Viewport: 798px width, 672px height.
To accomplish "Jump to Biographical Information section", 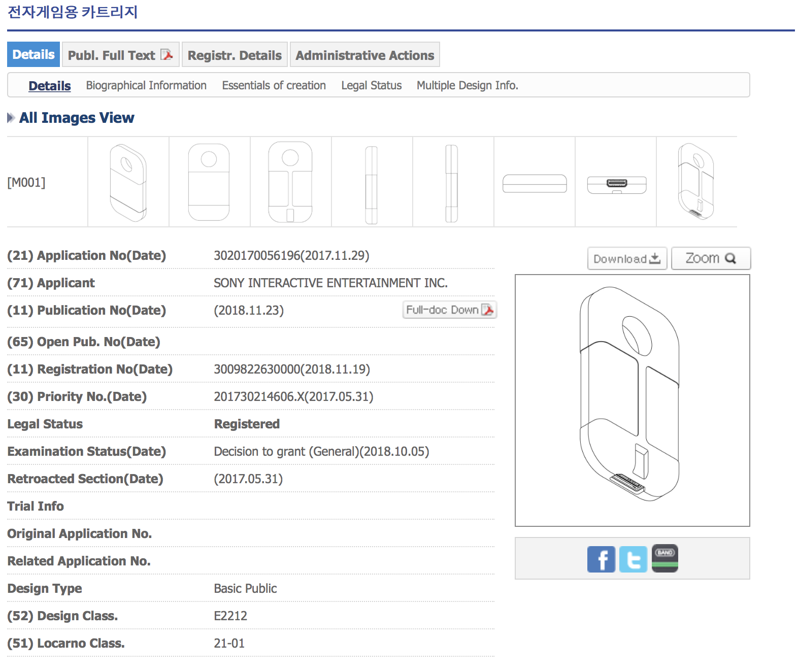I will (146, 85).
